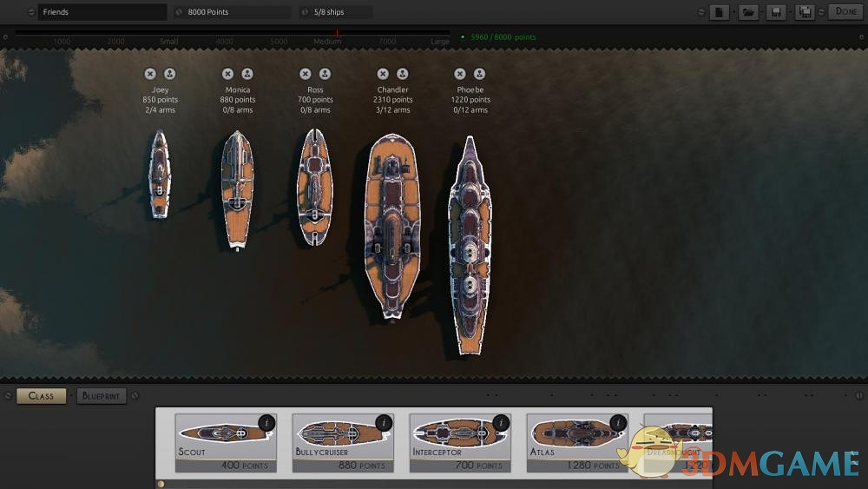868x489 pixels.
Task: Switch to the Class tab
Action: [x=41, y=396]
